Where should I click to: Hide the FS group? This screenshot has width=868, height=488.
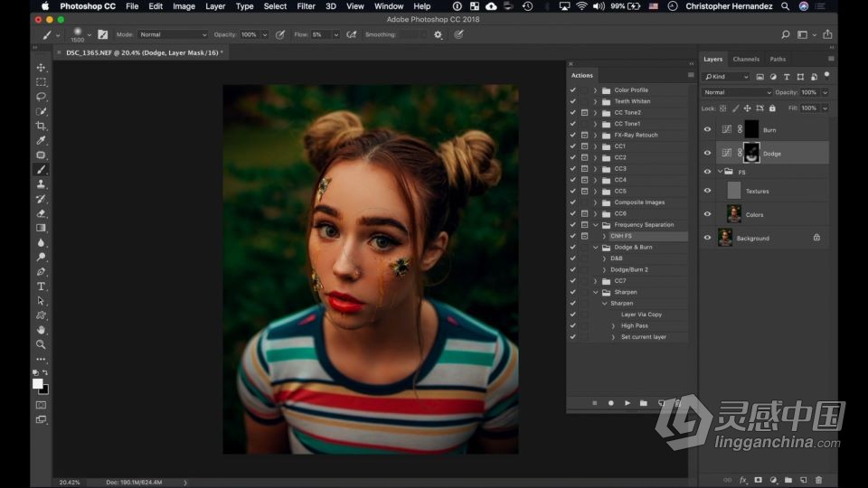click(x=707, y=172)
